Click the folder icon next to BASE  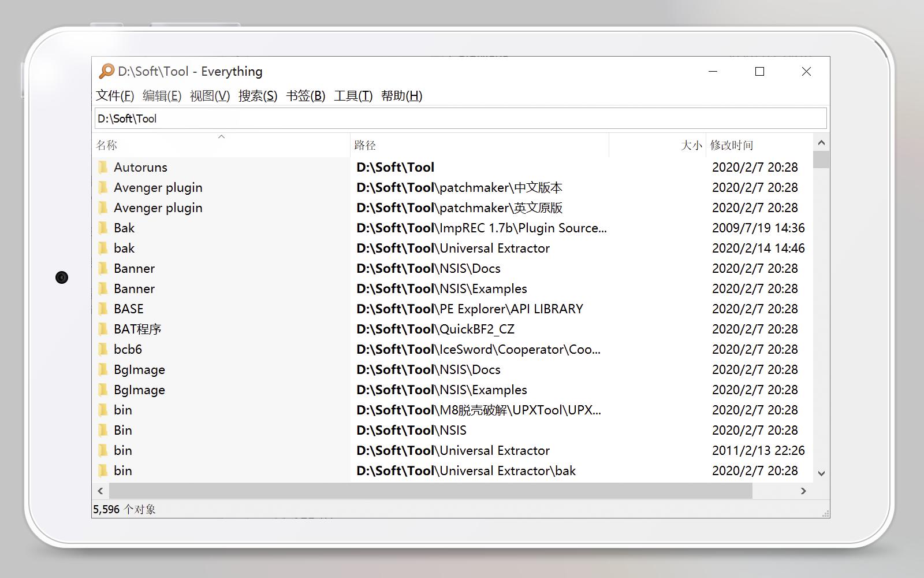tap(102, 308)
